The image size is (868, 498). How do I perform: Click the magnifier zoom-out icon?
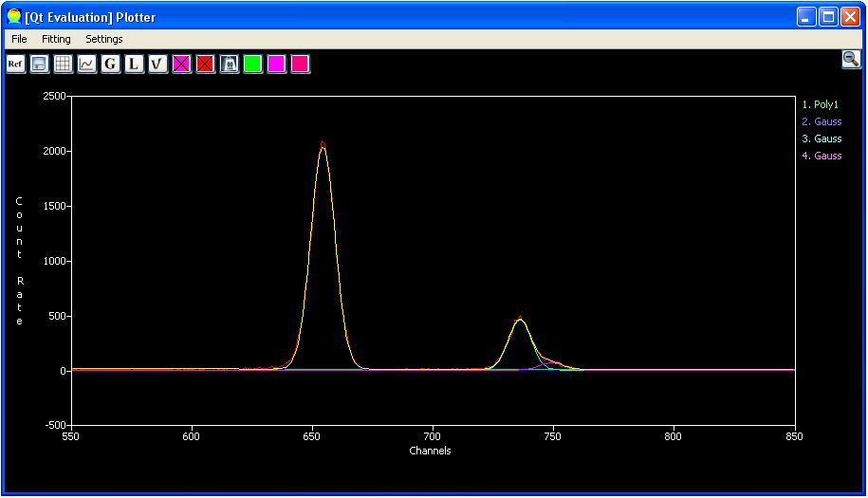click(x=851, y=59)
